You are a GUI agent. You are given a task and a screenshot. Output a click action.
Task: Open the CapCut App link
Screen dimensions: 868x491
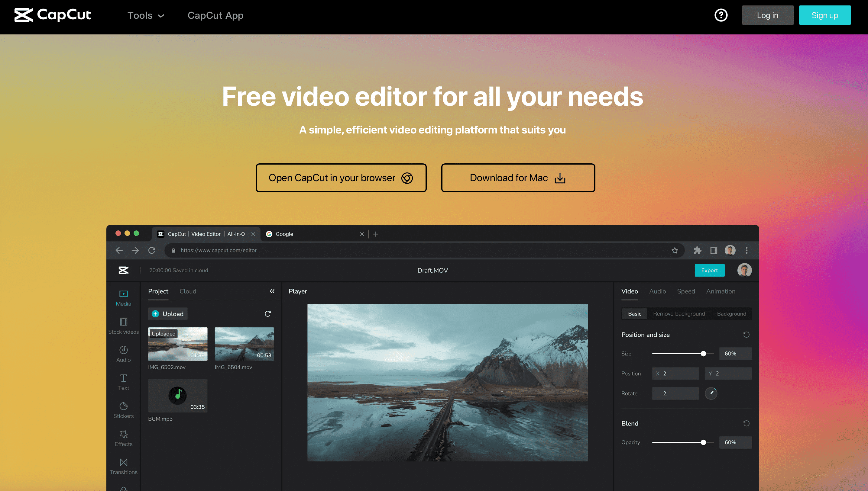[x=215, y=15]
